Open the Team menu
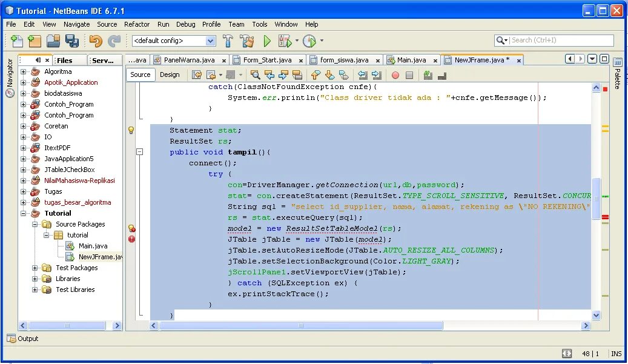Screen dimensions: 628x364 pyautogui.click(x=236, y=24)
